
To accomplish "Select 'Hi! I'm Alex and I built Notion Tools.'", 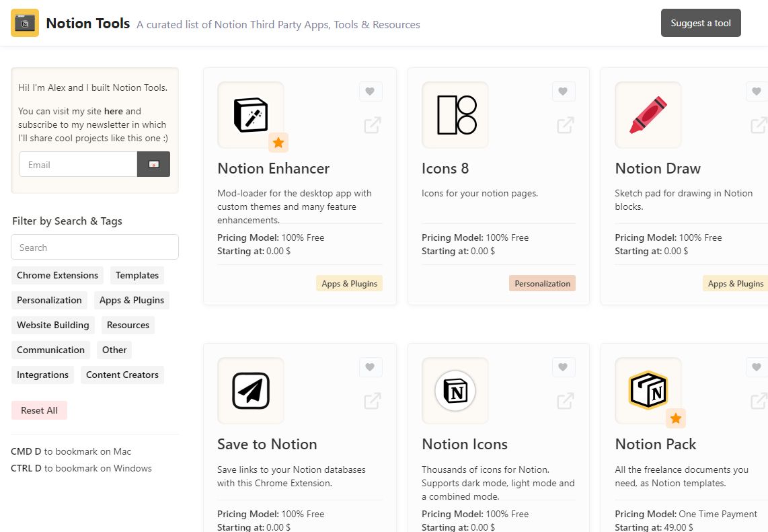I will [93, 87].
